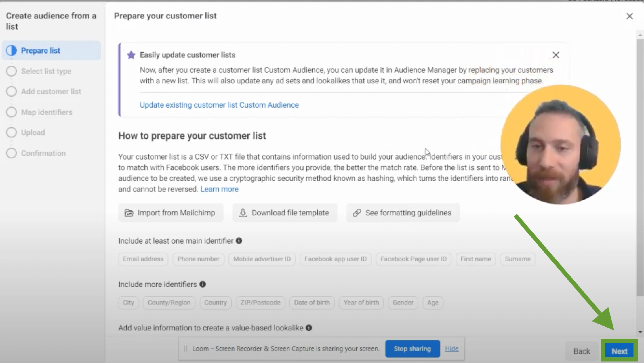The width and height of the screenshot is (644, 363).
Task: Open Update existing customer list Custom Audience
Action: point(219,105)
